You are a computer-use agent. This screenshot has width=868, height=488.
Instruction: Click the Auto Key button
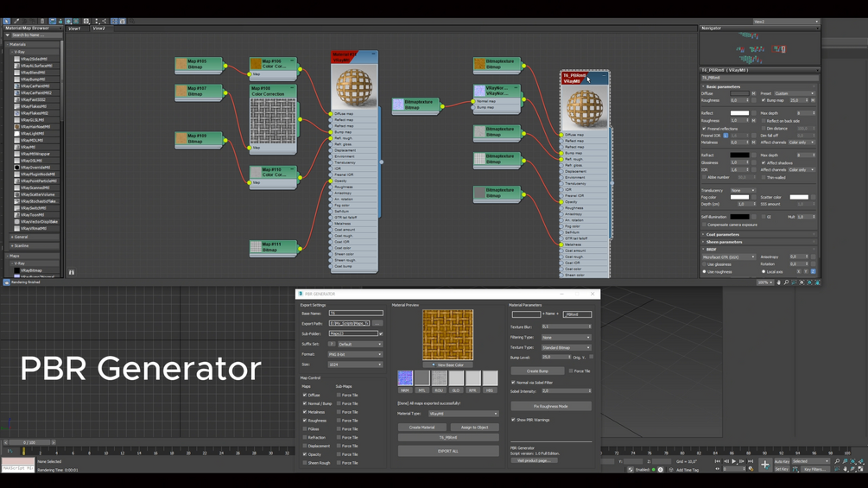coord(782,461)
